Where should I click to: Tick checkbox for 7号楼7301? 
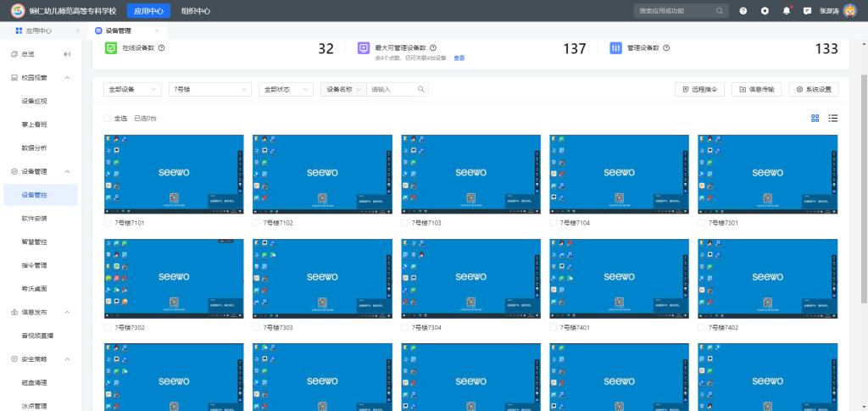701,223
